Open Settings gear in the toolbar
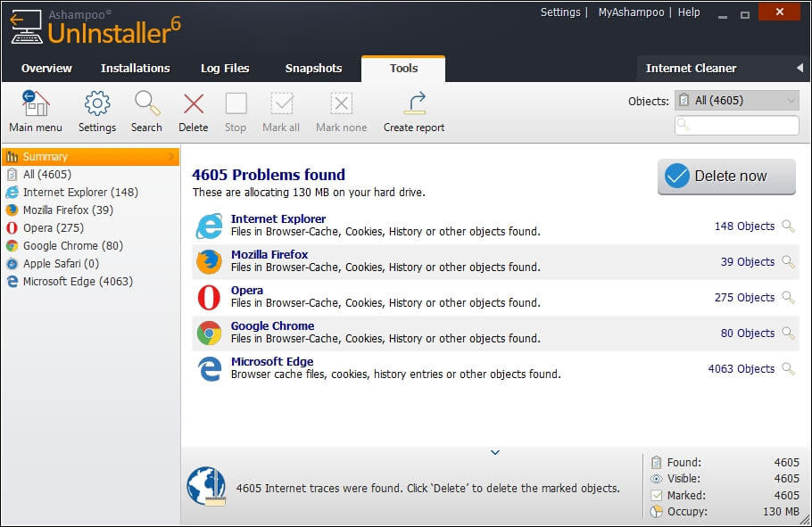 (97, 104)
